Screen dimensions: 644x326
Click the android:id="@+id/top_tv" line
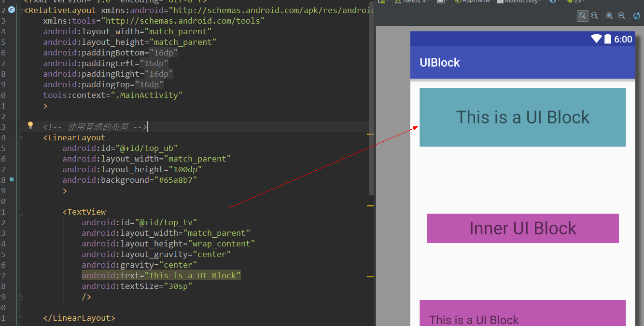point(140,222)
